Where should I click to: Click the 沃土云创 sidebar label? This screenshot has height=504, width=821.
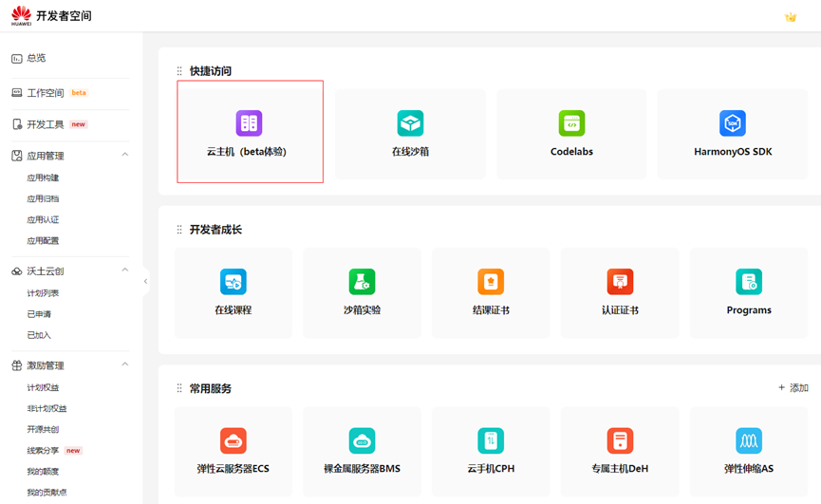click(x=46, y=271)
